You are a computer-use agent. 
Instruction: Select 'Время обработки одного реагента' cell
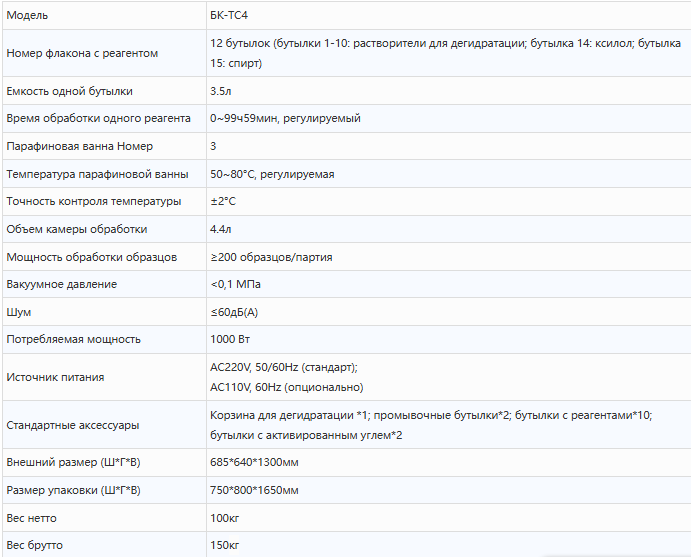98,119
